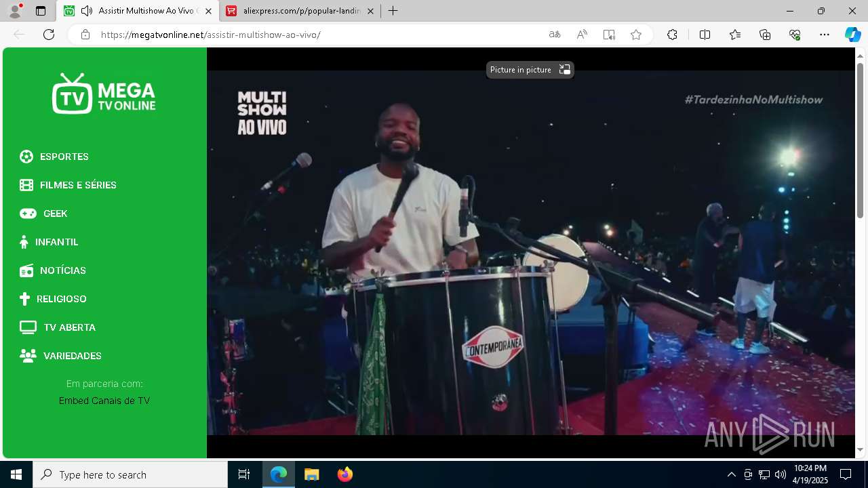
Task: Browse the INFANTIL category
Action: pos(57,242)
